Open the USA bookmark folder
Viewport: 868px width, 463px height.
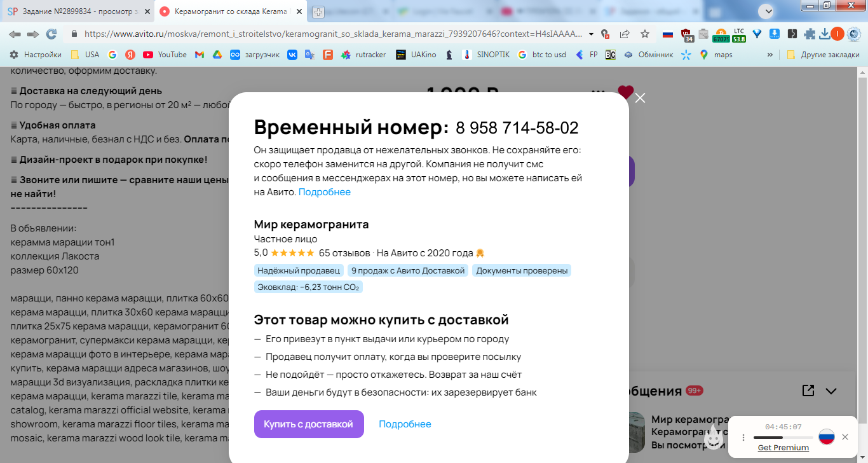pos(85,55)
